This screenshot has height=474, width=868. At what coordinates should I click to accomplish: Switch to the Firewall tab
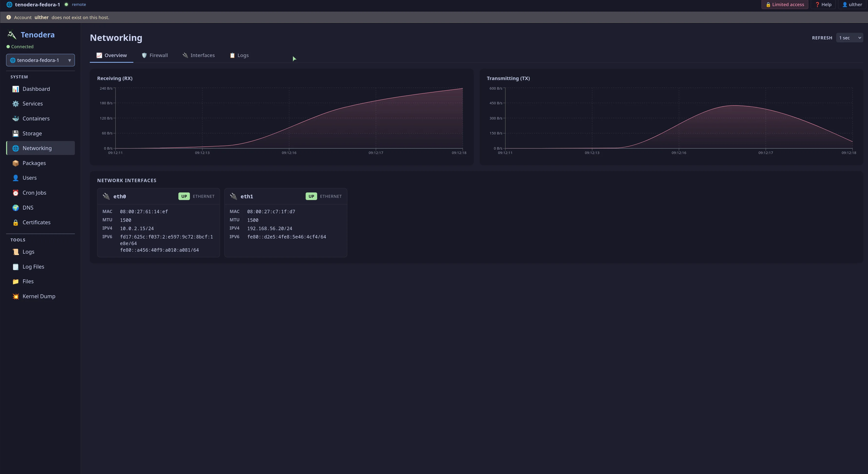tap(155, 55)
